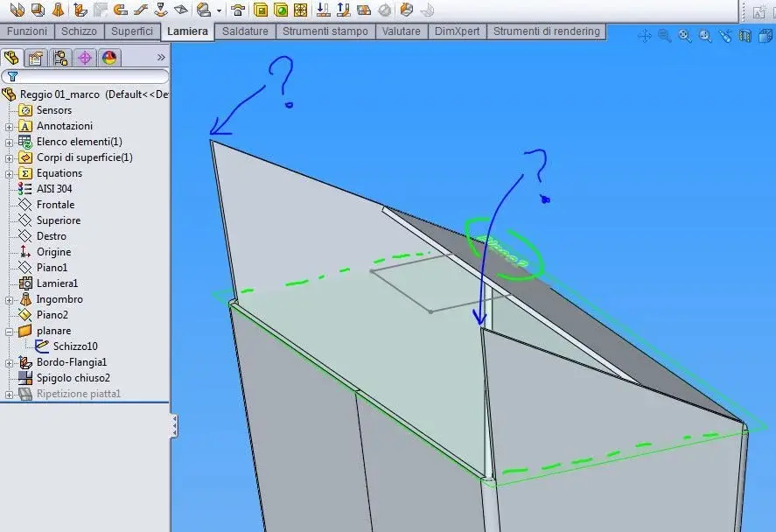This screenshot has height=532, width=776.
Task: Click the Fold tool icon
Action: coord(344,10)
